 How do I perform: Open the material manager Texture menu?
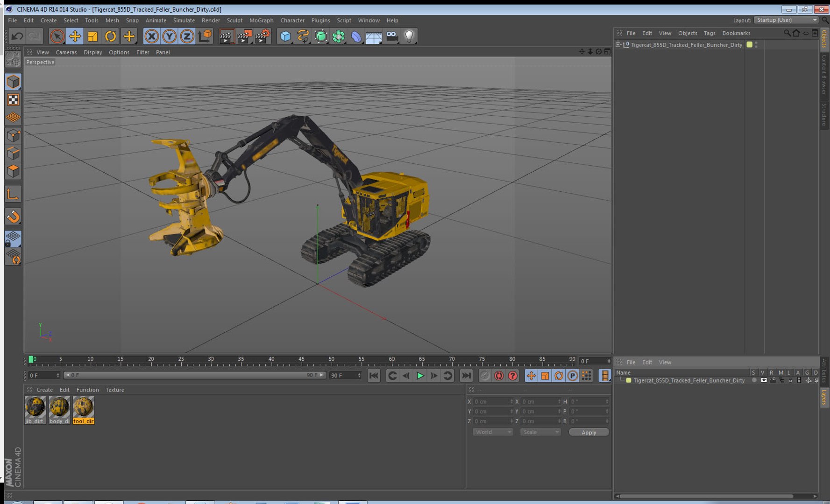pyautogui.click(x=115, y=390)
